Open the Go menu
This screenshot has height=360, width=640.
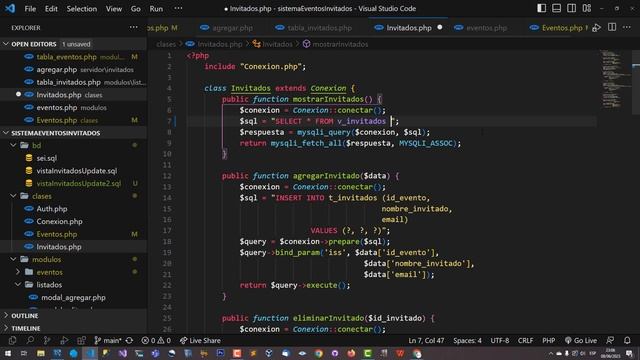click(136, 9)
